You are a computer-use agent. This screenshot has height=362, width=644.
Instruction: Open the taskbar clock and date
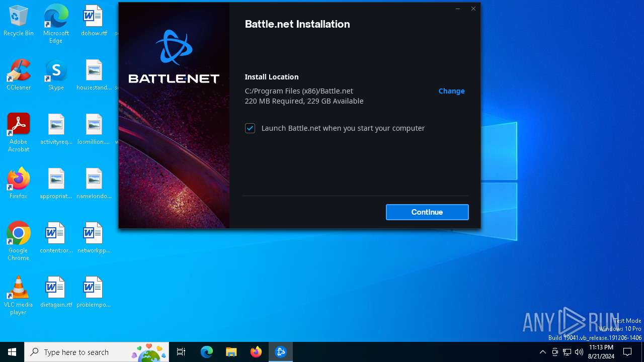click(601, 352)
